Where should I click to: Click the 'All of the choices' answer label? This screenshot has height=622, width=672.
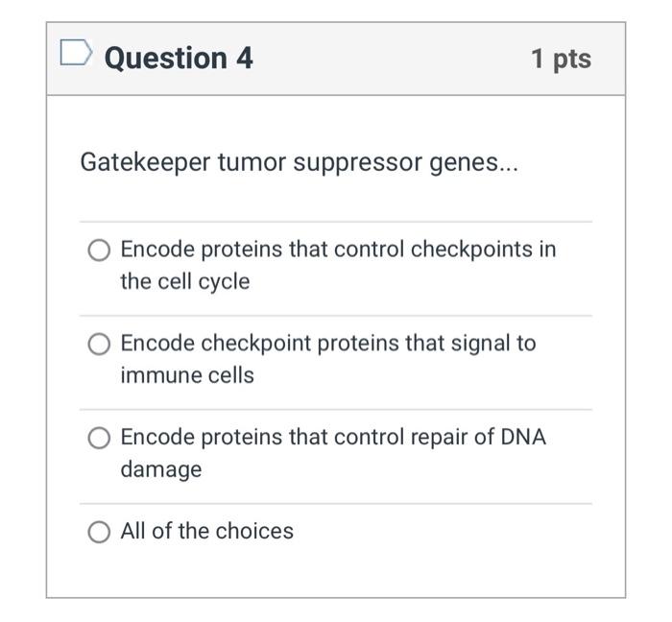point(207,531)
